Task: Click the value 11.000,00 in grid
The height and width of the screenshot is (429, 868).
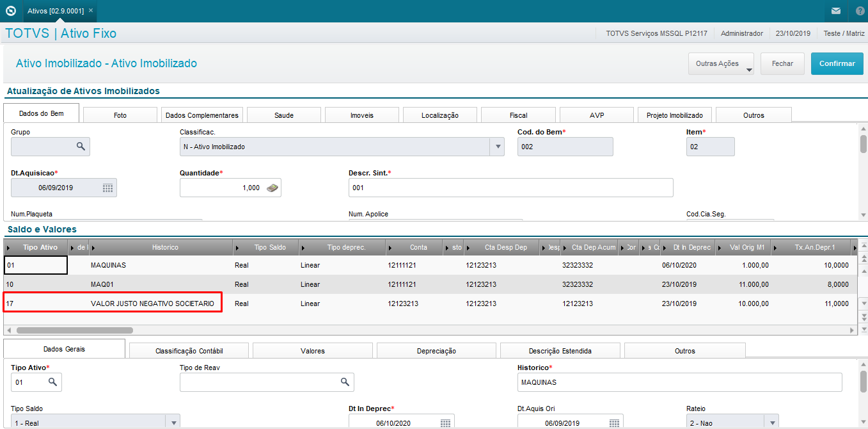Action: [753, 284]
